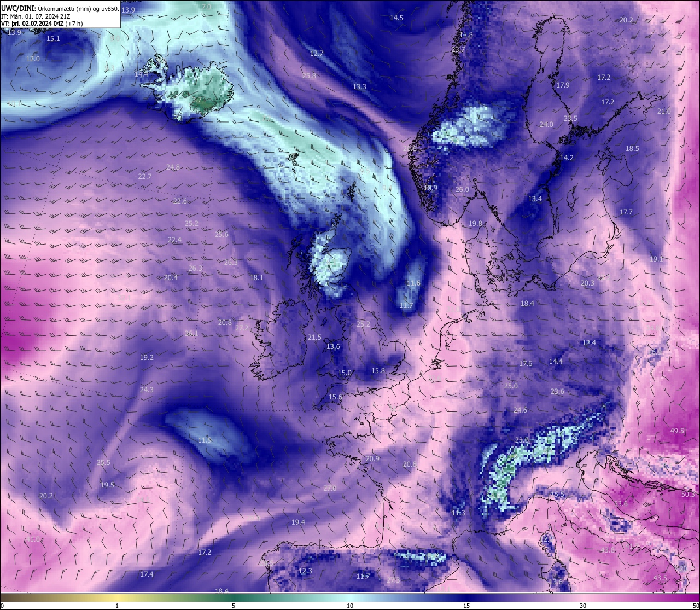
Task: Click the 24.6 value label
Action: (x=520, y=410)
